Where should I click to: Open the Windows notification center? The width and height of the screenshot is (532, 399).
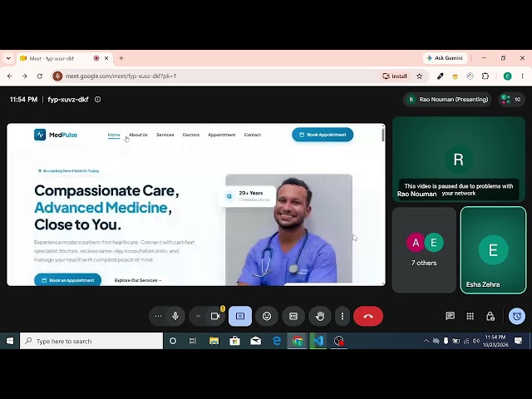click(518, 341)
